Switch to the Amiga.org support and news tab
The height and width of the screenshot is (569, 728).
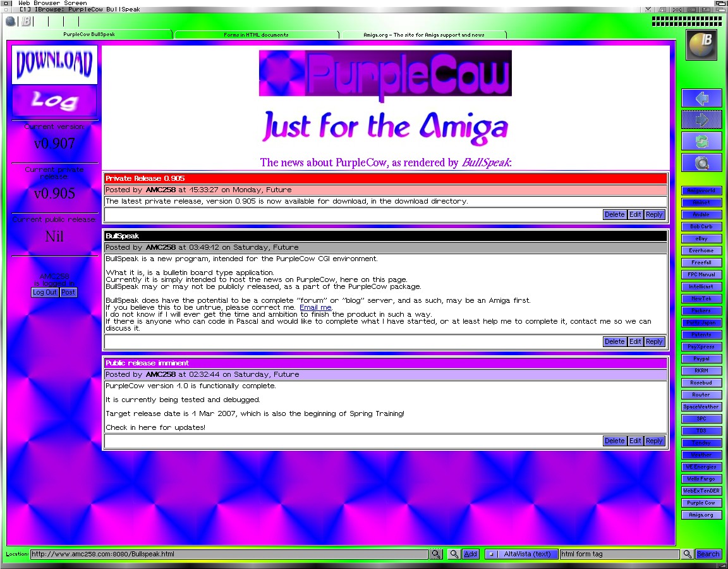(x=423, y=35)
